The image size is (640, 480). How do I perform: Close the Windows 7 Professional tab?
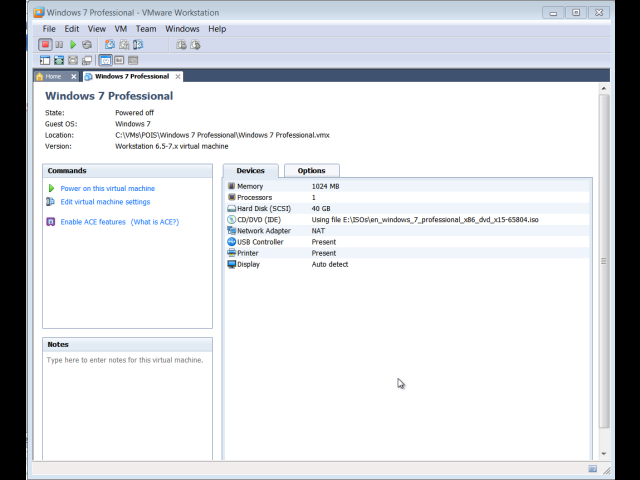click(178, 76)
